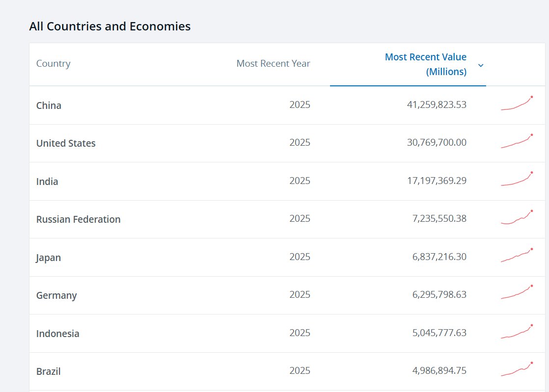Open Brazil's trend sparkline chart

point(517,369)
